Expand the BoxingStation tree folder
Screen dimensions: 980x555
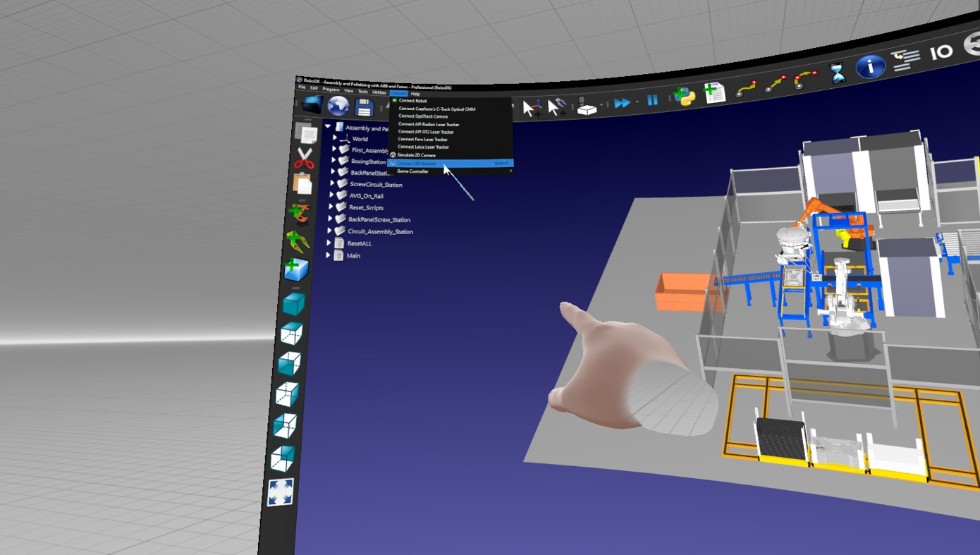click(333, 161)
